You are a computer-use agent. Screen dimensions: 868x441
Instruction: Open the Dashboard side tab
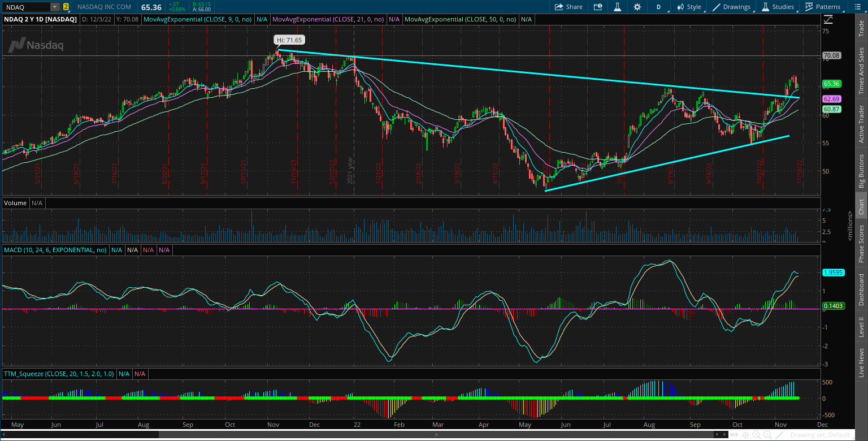[861, 289]
